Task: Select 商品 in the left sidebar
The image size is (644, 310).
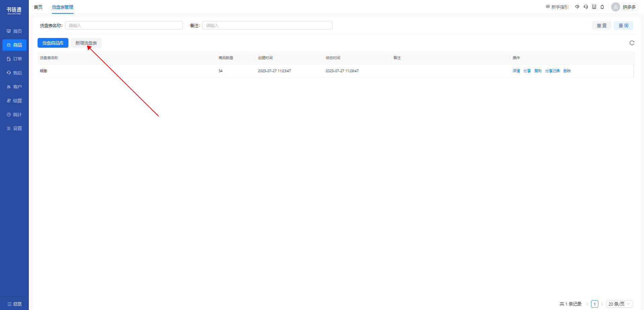Action: 14,45
